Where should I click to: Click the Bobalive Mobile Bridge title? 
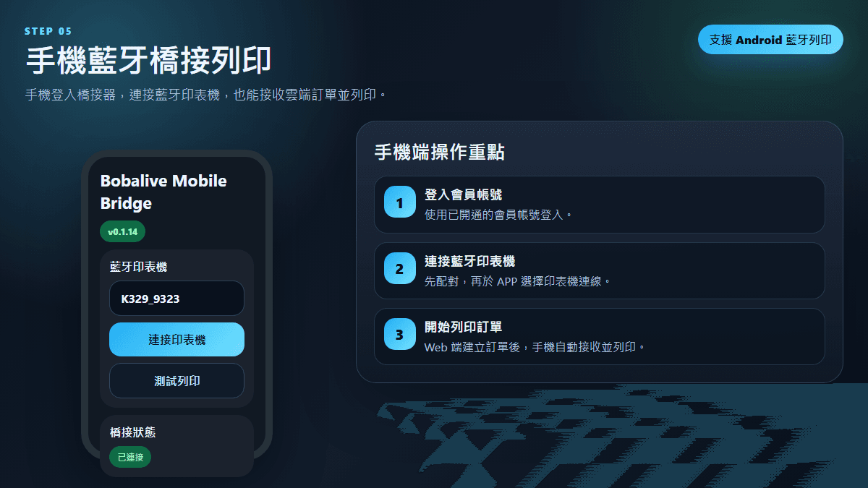163,192
